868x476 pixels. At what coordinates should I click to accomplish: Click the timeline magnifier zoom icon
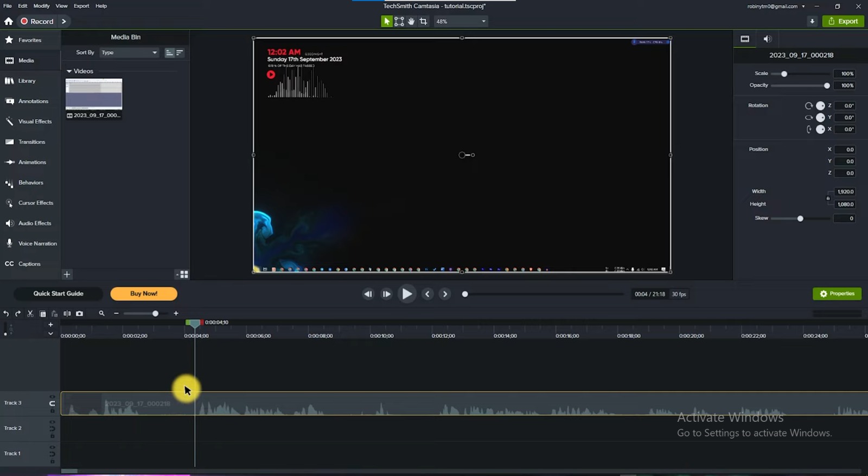tap(101, 313)
